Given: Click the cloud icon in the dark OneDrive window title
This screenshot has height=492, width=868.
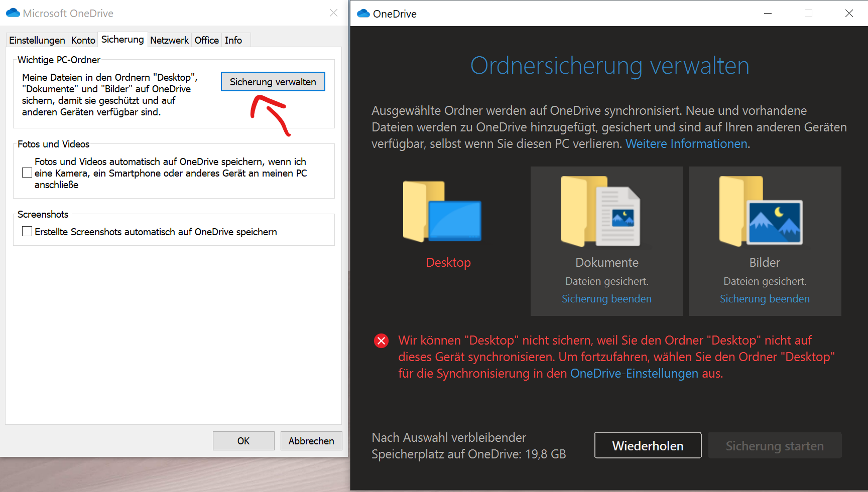Looking at the screenshot, I should (x=363, y=14).
